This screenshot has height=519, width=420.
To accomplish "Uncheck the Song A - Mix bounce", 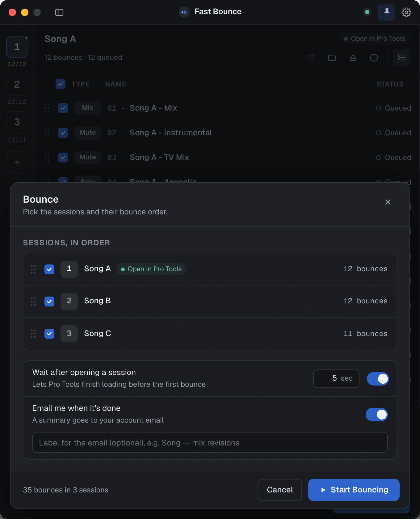I will pos(63,108).
